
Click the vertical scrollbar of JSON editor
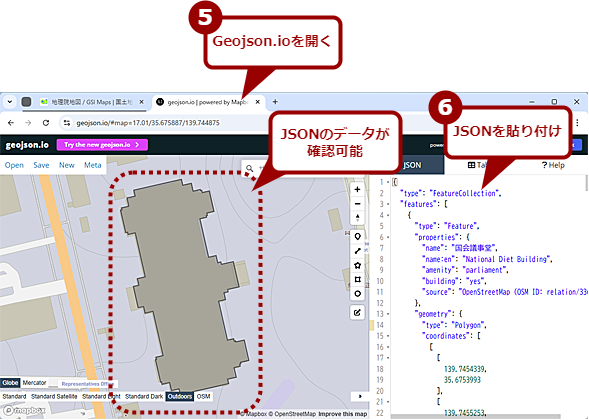coord(586,183)
